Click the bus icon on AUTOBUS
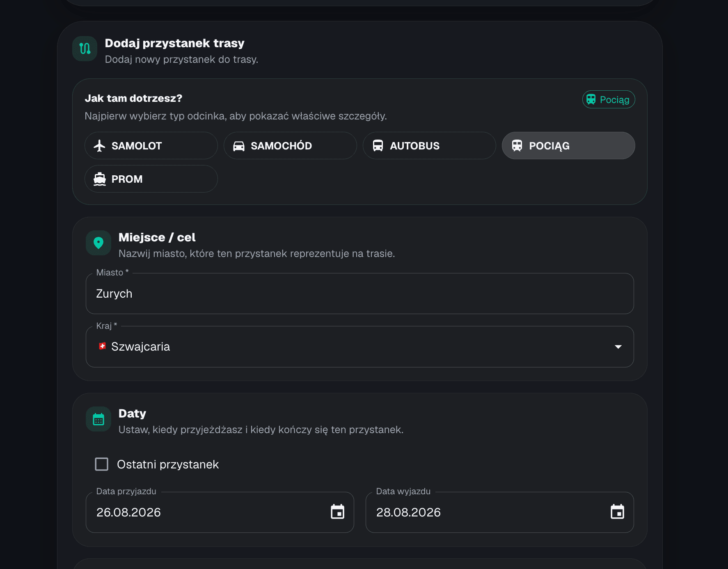728x569 pixels. tap(378, 146)
